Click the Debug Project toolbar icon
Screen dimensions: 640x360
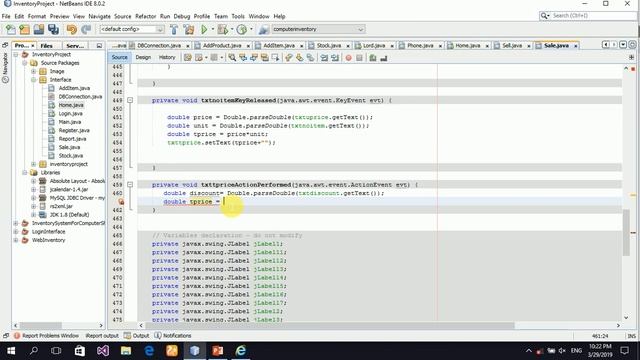tap(223, 29)
